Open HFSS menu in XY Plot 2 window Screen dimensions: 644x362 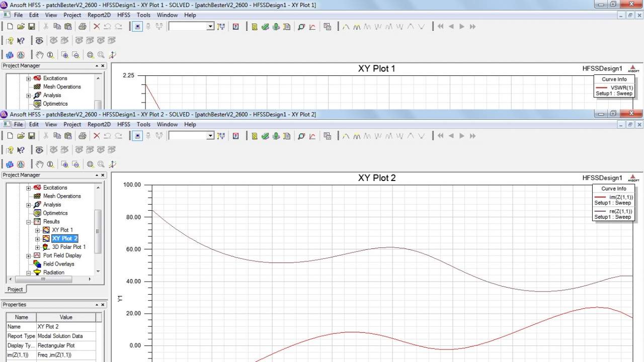point(124,124)
